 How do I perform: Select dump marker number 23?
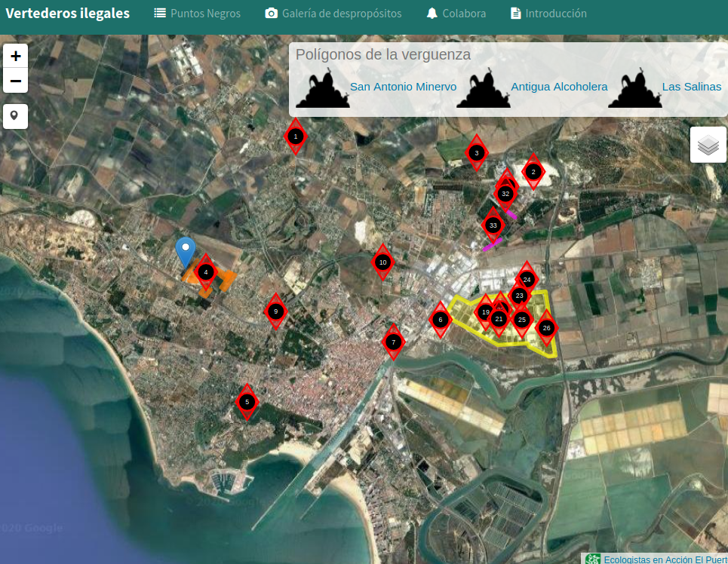tap(520, 296)
